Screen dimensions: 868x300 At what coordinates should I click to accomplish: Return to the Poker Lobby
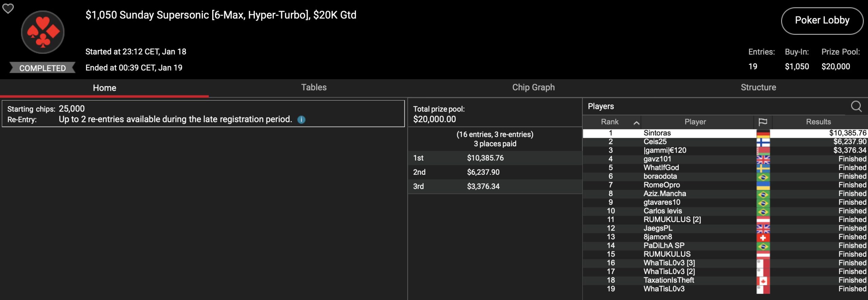(822, 21)
